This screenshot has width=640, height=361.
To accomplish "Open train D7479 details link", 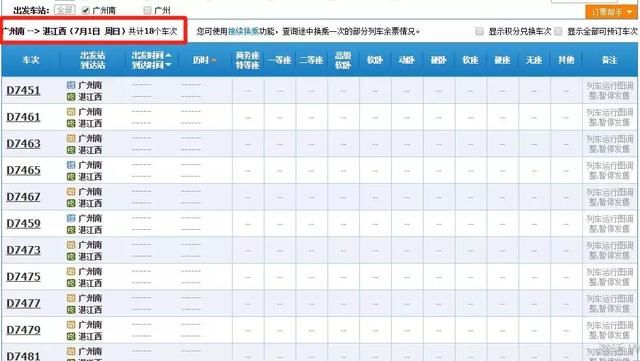I will coord(23,330).
